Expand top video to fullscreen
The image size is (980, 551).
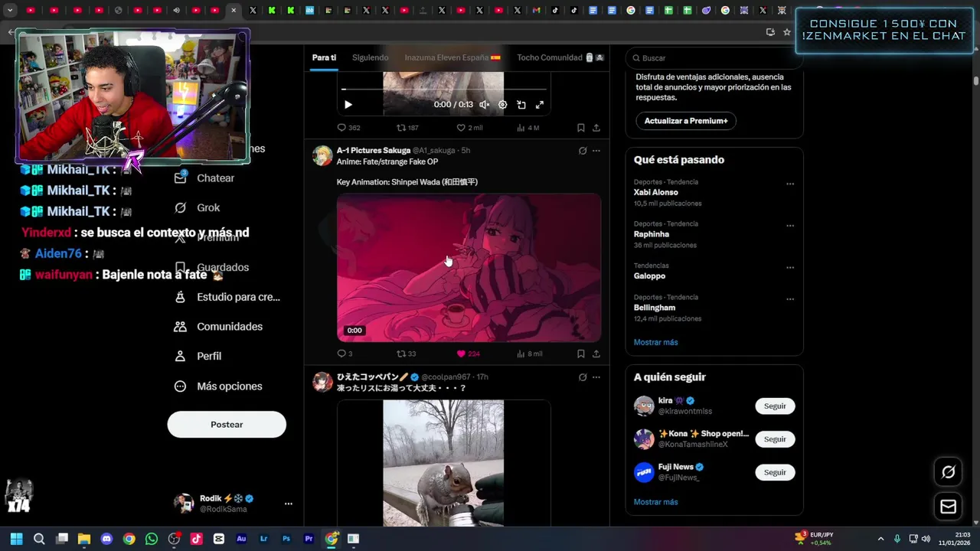click(540, 105)
